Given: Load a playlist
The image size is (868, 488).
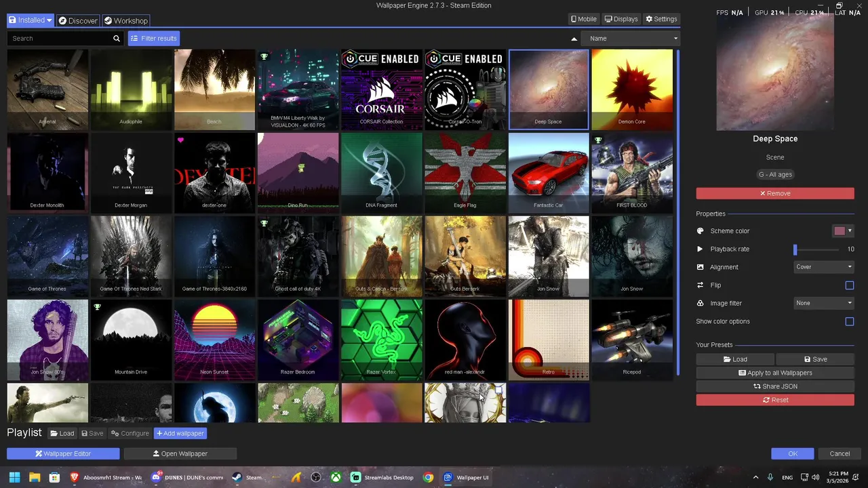Looking at the screenshot, I should [x=62, y=433].
